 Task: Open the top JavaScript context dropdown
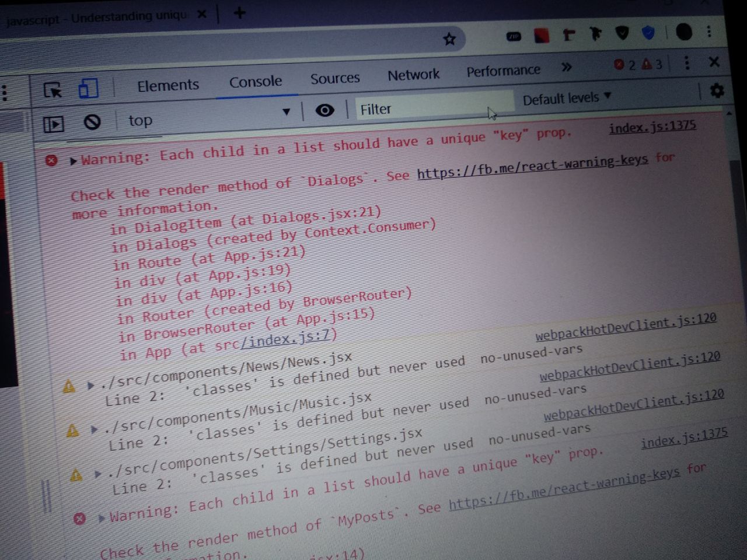[210, 116]
